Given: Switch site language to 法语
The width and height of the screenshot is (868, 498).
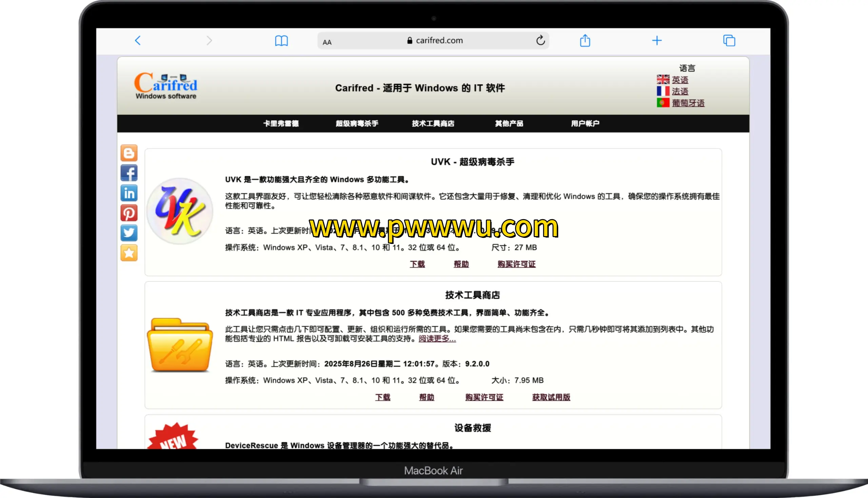Looking at the screenshot, I should pos(680,91).
